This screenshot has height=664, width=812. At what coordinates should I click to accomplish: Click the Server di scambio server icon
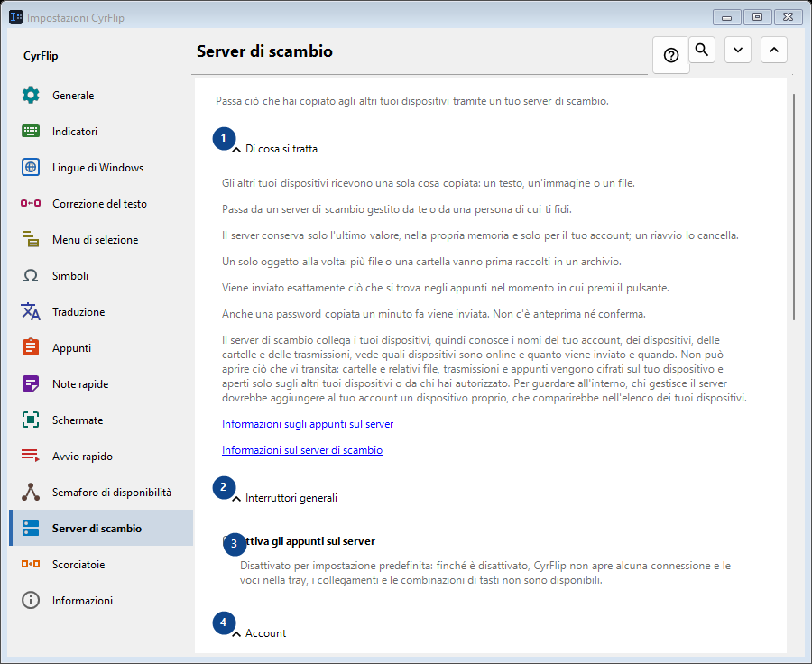click(x=31, y=528)
